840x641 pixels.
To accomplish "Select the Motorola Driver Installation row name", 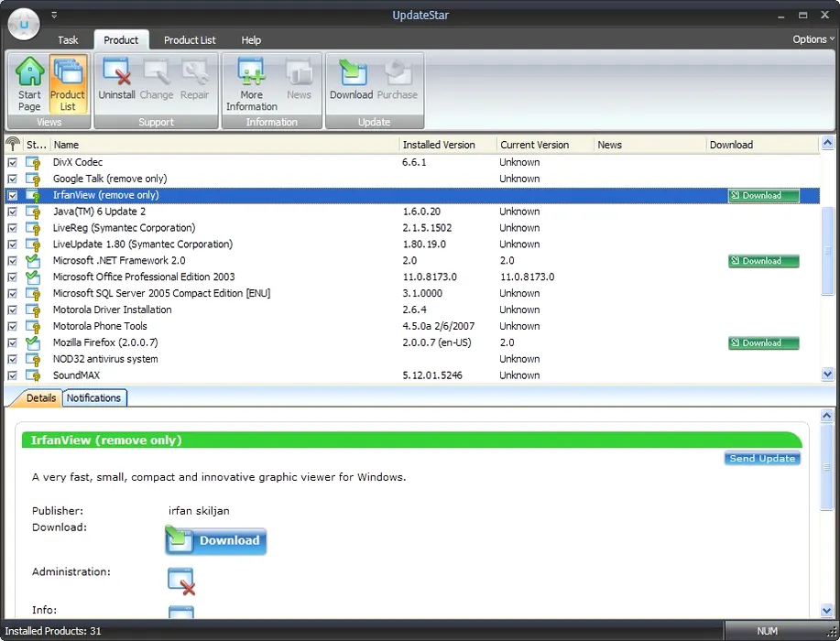I will click(x=112, y=310).
